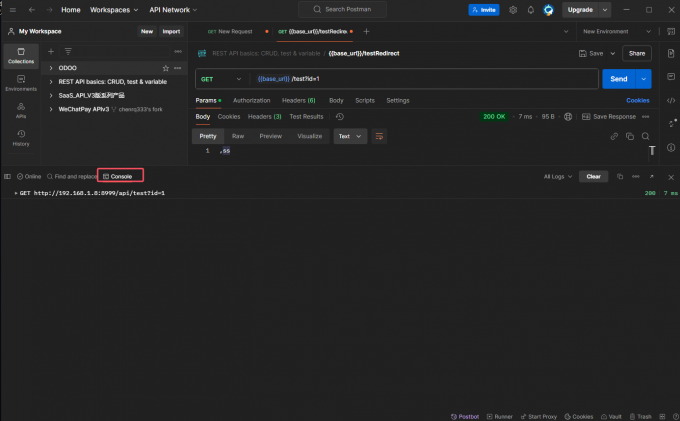Close the console panel
The height and width of the screenshot is (421, 680).
click(x=671, y=177)
